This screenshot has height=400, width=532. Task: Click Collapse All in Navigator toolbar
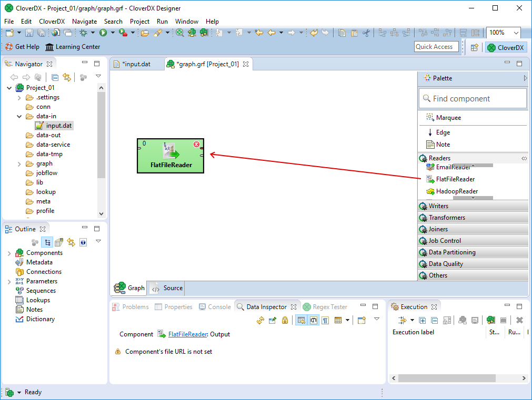pyautogui.click(x=55, y=78)
